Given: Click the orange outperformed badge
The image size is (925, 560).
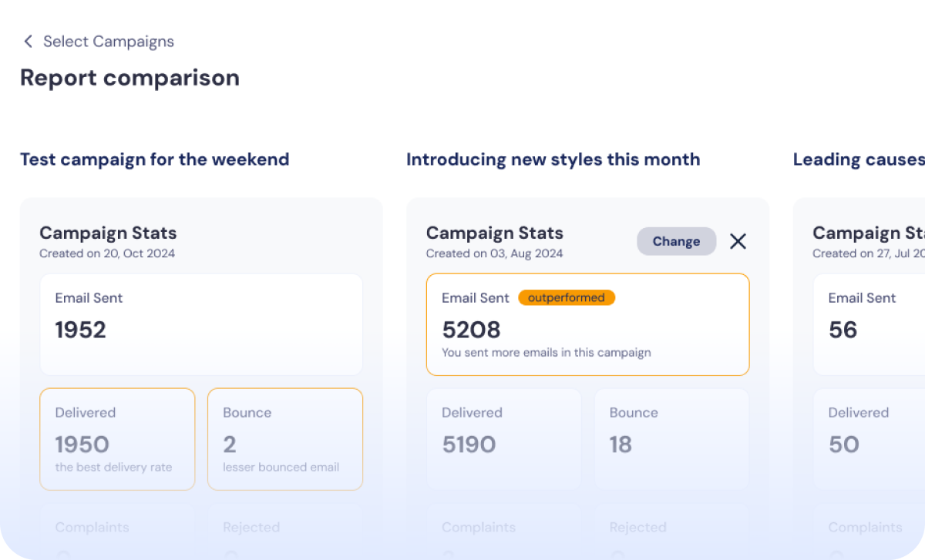Looking at the screenshot, I should point(567,297).
